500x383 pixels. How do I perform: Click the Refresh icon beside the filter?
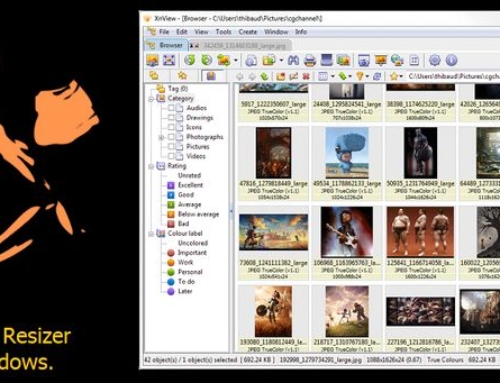(x=377, y=76)
